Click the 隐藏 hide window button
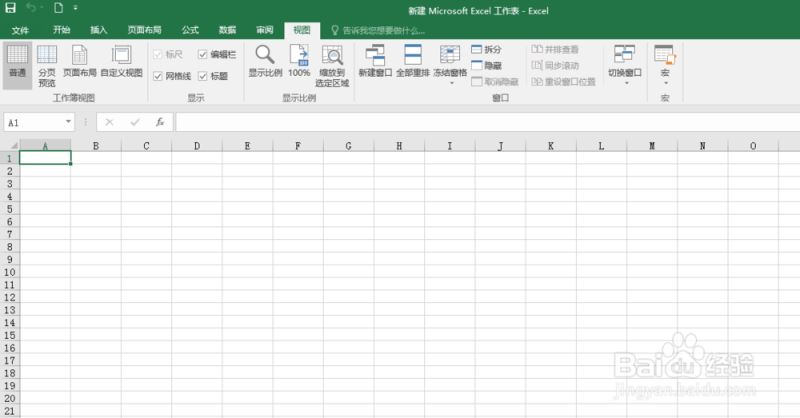 pos(487,65)
